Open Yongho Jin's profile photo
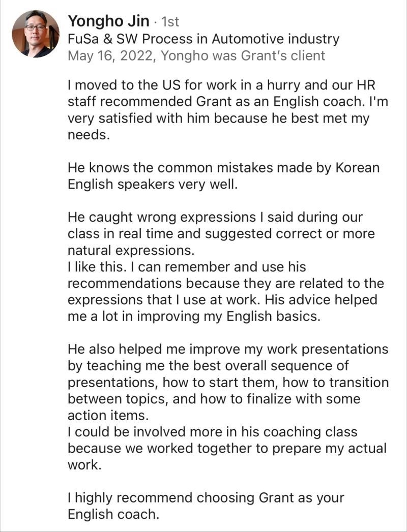This screenshot has width=407, height=532. coord(36,34)
